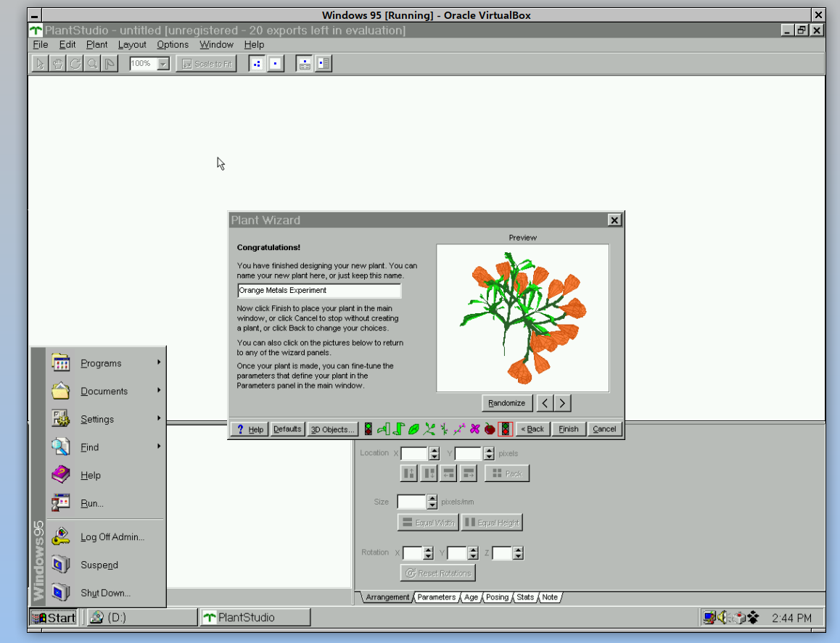Toggle panel-at-side layout button
The image size is (840, 643).
[x=323, y=64]
